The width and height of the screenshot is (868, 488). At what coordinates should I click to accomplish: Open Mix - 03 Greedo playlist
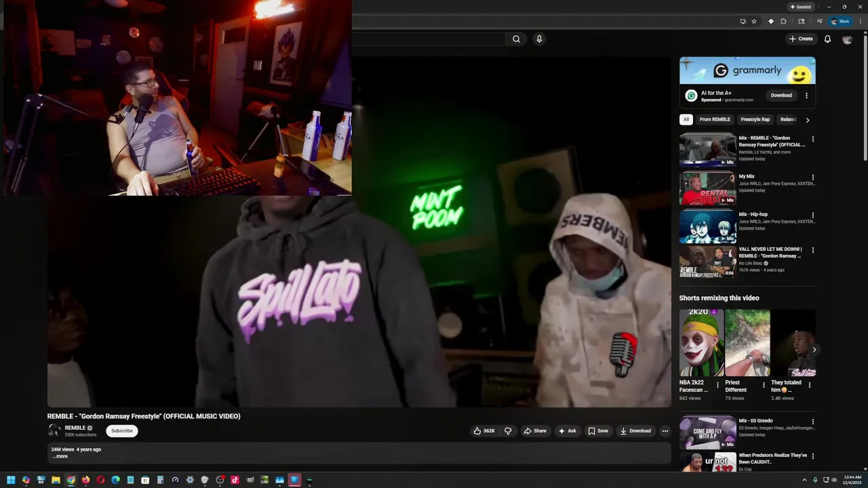click(x=707, y=433)
